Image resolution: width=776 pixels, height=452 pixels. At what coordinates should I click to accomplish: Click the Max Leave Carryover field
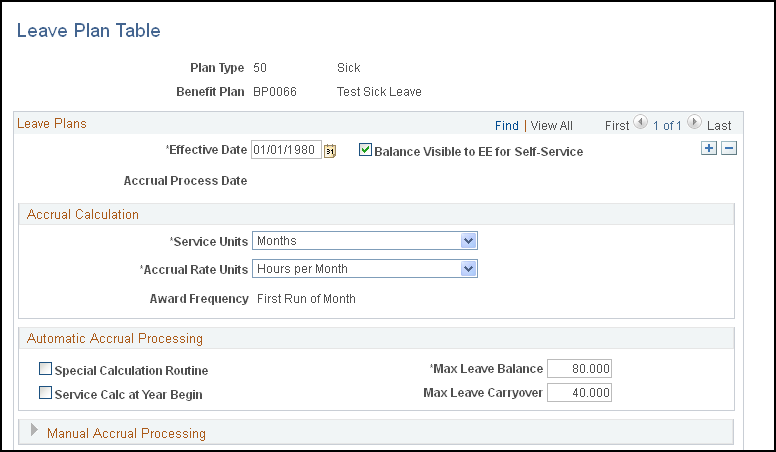(x=580, y=393)
